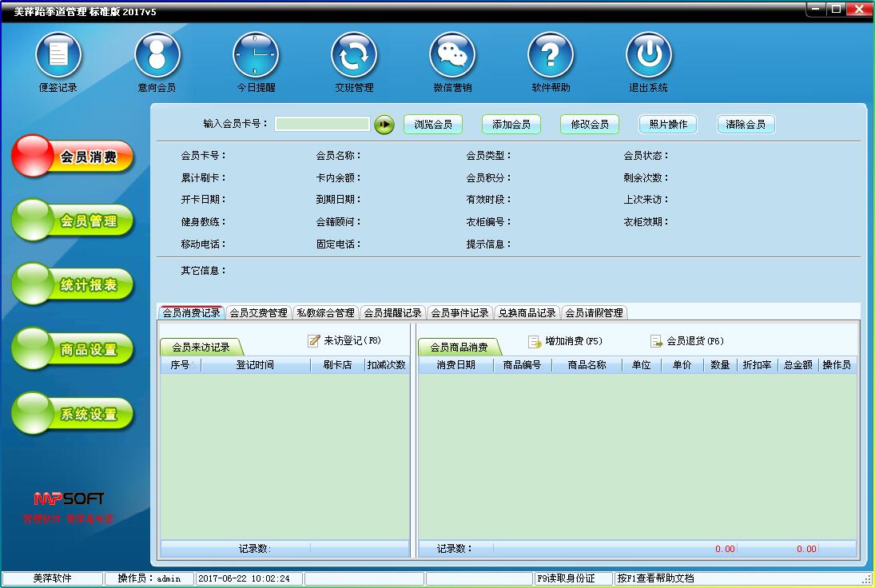Open the 今日提醒 clock icon
875x588 pixels.
coord(256,54)
